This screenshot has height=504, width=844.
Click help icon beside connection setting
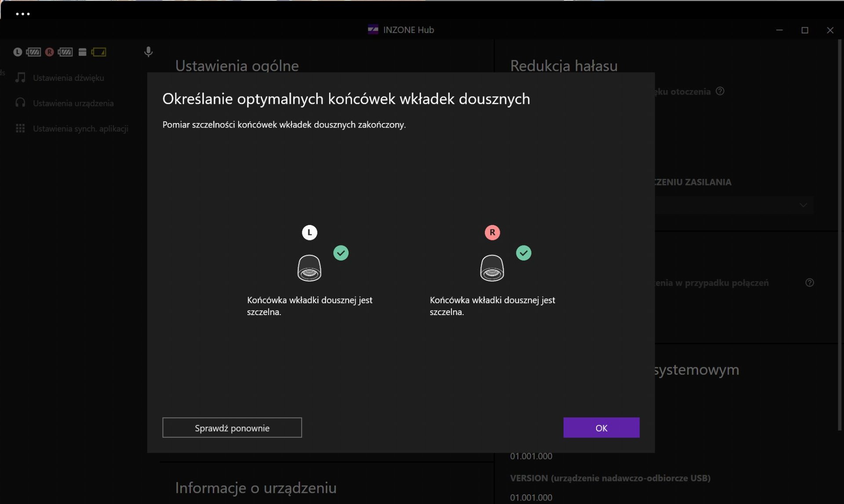(809, 283)
